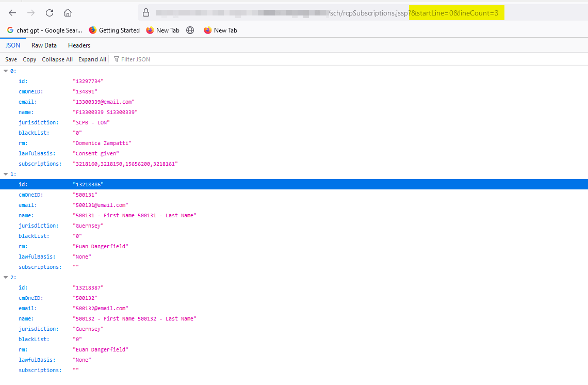The image size is (588, 385).
Task: Open the first New Tab bookmark
Action: (162, 30)
